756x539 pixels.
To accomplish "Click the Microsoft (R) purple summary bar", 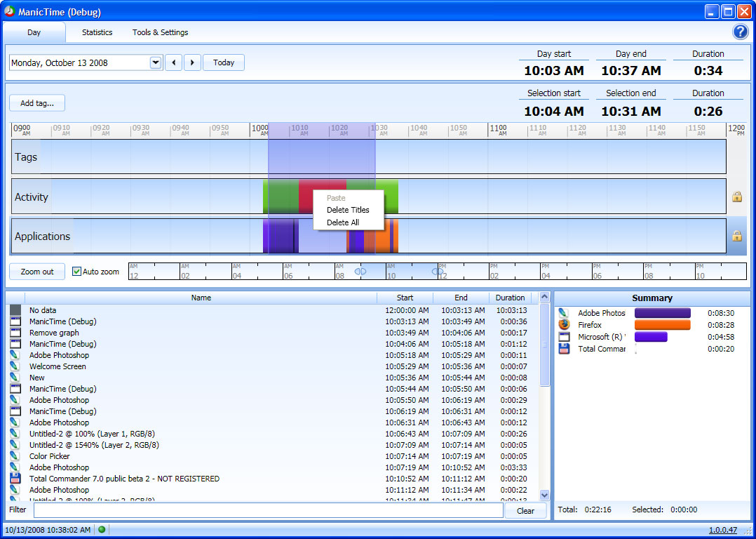I will tap(651, 337).
